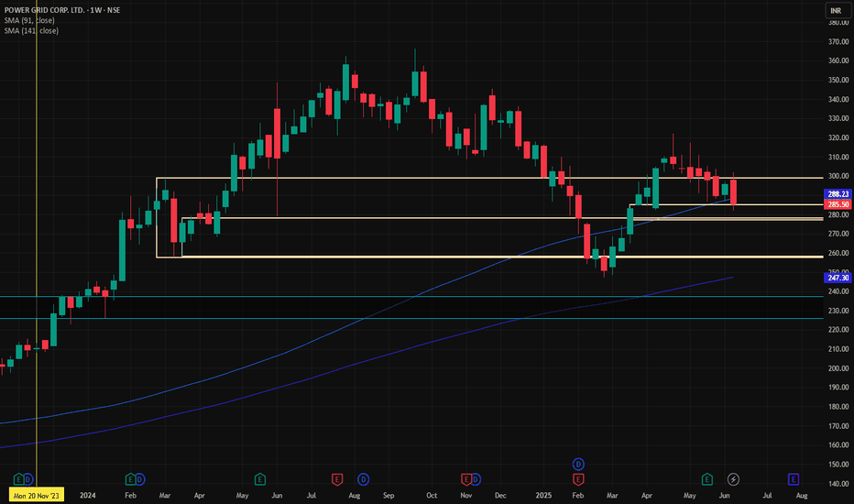Image resolution: width=854 pixels, height=504 pixels.
Task: Select the cream horizontal line at 300.00
Action: 489,178
